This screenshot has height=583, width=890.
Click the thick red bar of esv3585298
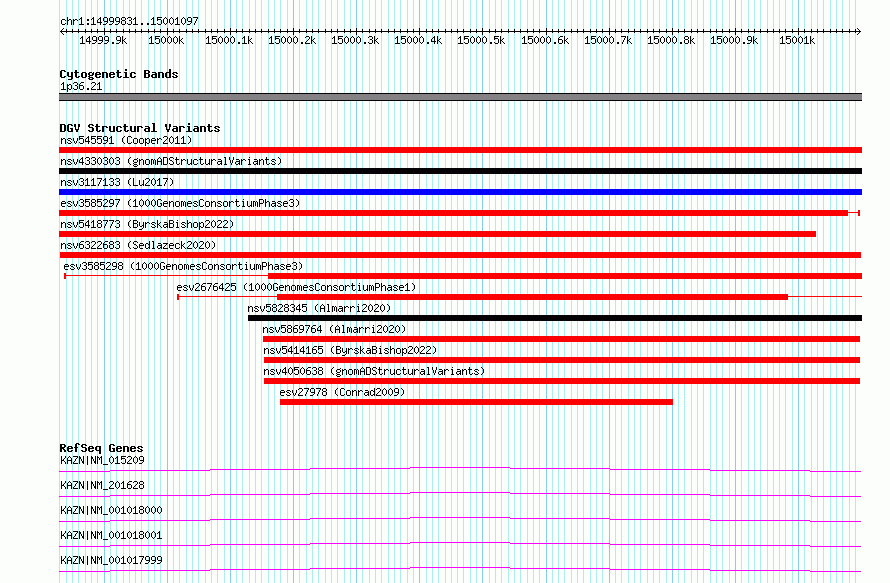565,276
